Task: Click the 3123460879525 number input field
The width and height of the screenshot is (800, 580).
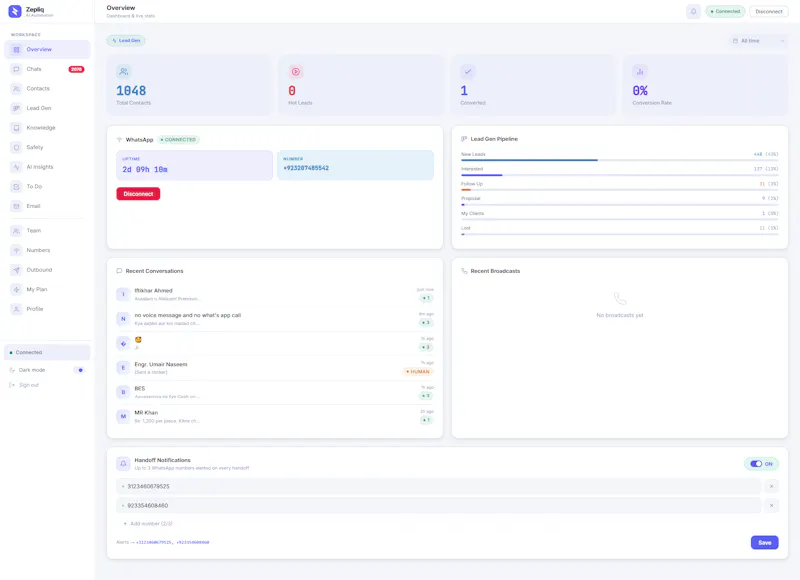Action: (x=439, y=486)
